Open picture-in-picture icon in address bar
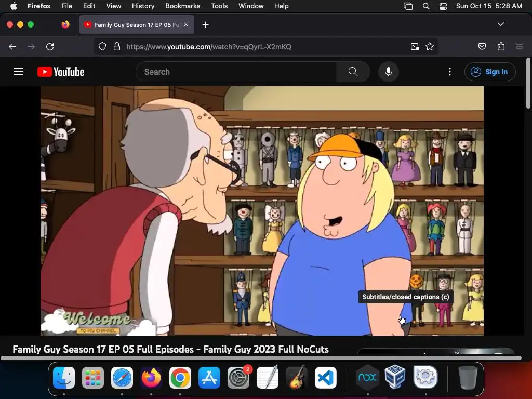This screenshot has height=399, width=532. [415, 46]
